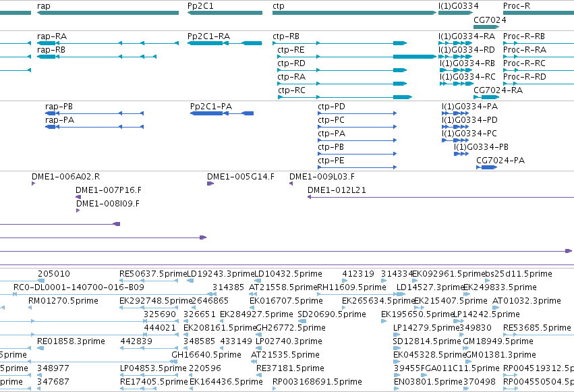Select the ctp gene label
Screen dimensions: 574x392
278,6
